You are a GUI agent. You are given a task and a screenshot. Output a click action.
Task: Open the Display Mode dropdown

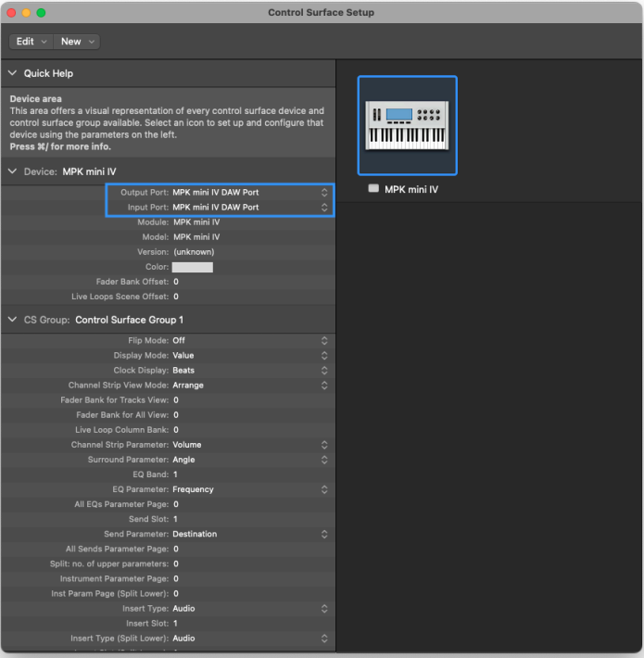(250, 356)
